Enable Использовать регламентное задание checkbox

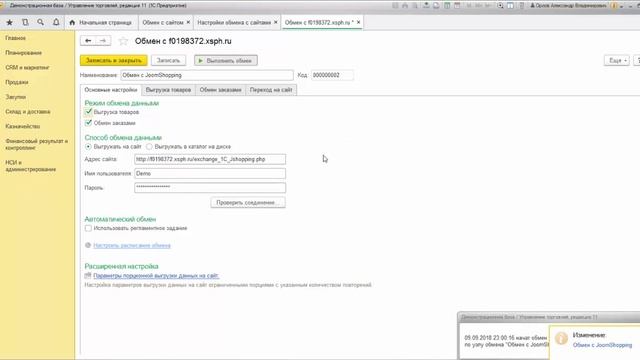(88, 228)
